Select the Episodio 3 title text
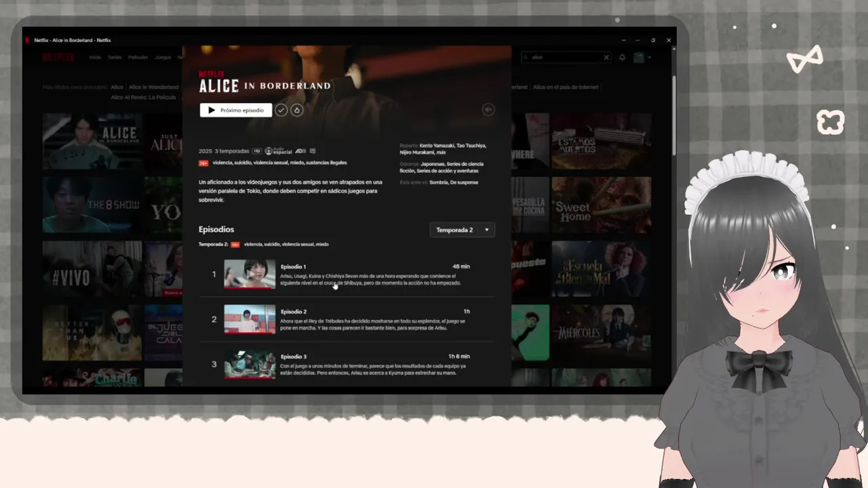 coord(294,357)
